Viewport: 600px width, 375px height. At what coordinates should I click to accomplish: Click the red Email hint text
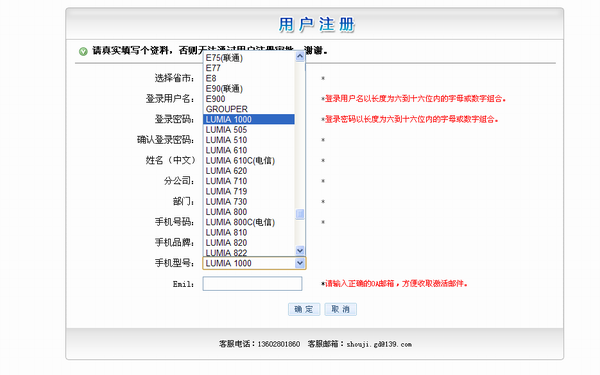395,284
